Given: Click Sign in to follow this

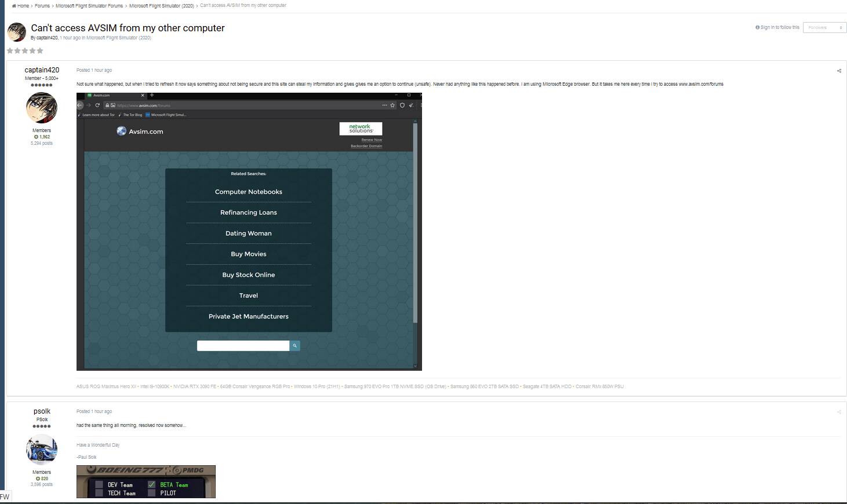Looking at the screenshot, I should pos(780,27).
